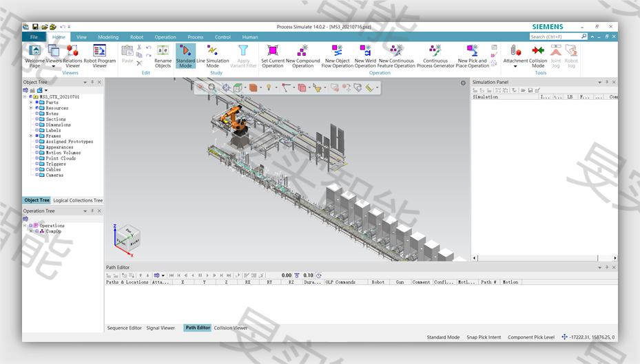Open the Sequence Editor tab

[124, 328]
